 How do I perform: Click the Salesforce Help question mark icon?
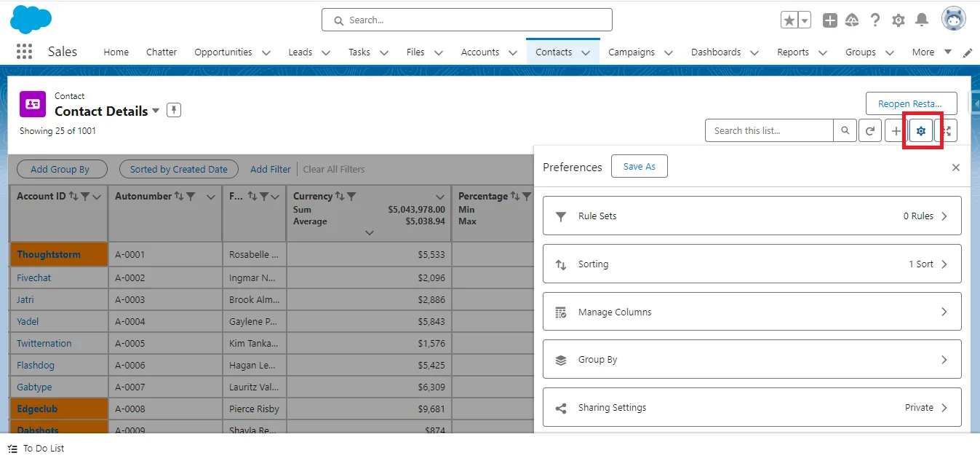pyautogui.click(x=875, y=20)
